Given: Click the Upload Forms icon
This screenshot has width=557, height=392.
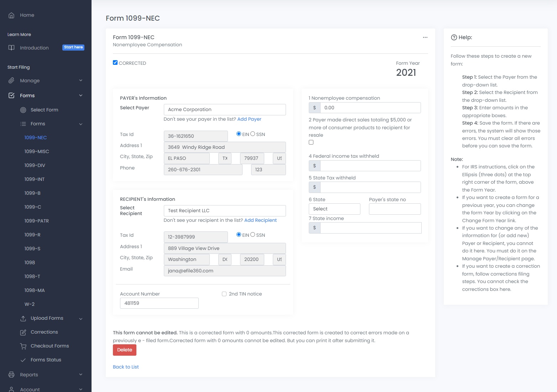Looking at the screenshot, I should click(23, 318).
